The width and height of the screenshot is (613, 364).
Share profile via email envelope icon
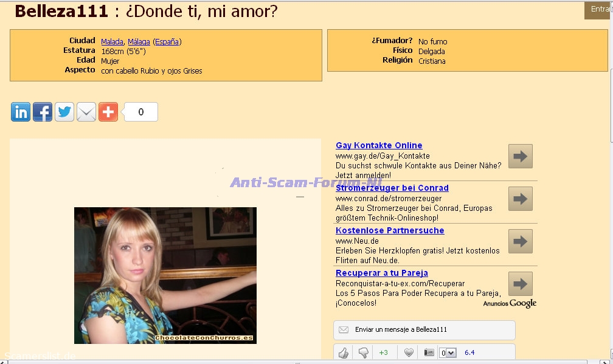click(86, 112)
